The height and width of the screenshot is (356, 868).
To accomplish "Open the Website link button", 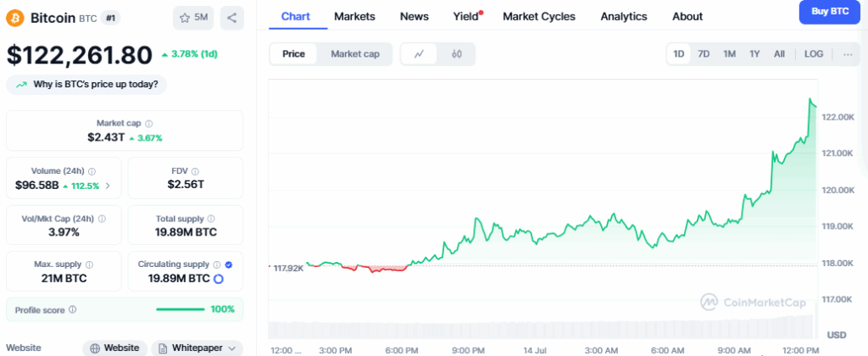I will point(114,348).
